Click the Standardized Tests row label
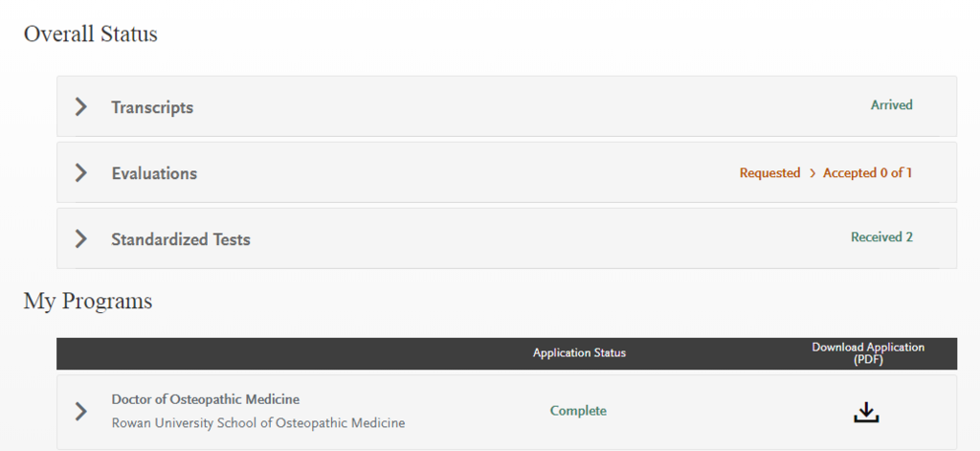This screenshot has width=980, height=451. (x=181, y=239)
